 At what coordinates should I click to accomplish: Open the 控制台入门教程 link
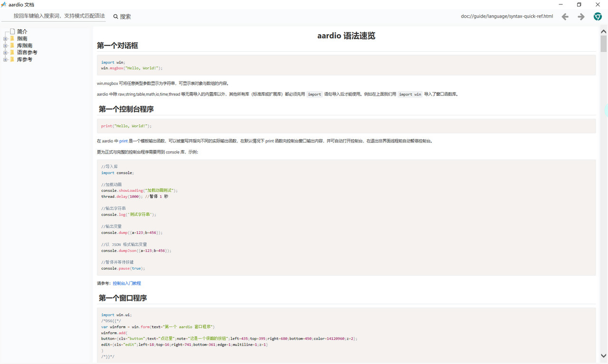127,283
